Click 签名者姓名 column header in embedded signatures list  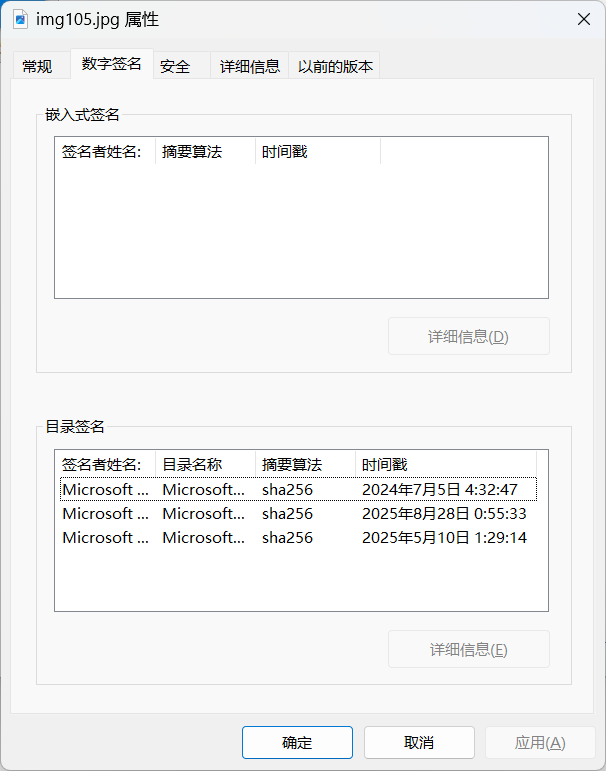[x=102, y=152]
